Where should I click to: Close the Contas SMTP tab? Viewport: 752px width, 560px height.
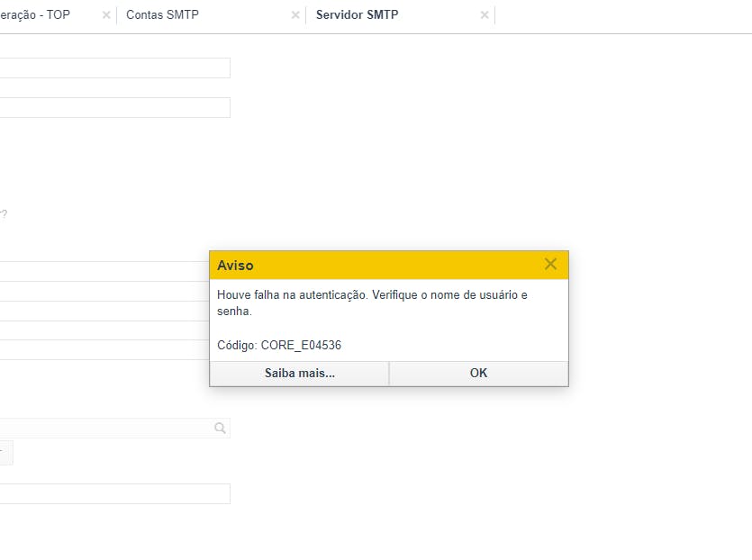click(295, 15)
